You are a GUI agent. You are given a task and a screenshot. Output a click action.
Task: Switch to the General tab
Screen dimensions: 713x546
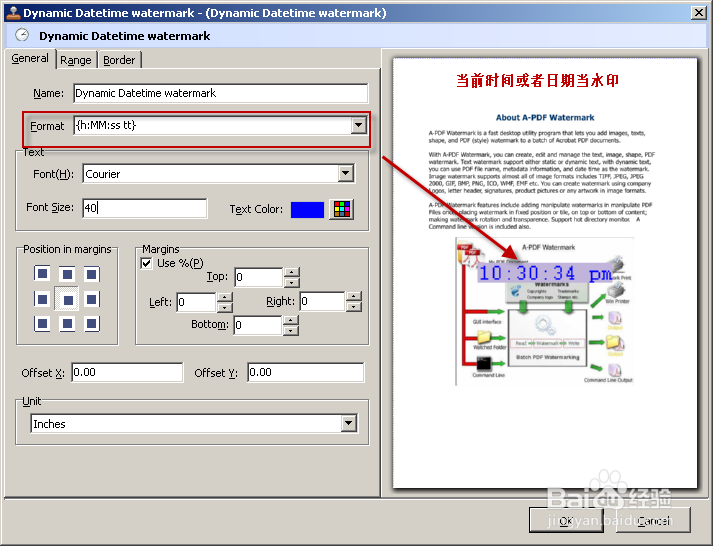coord(30,59)
